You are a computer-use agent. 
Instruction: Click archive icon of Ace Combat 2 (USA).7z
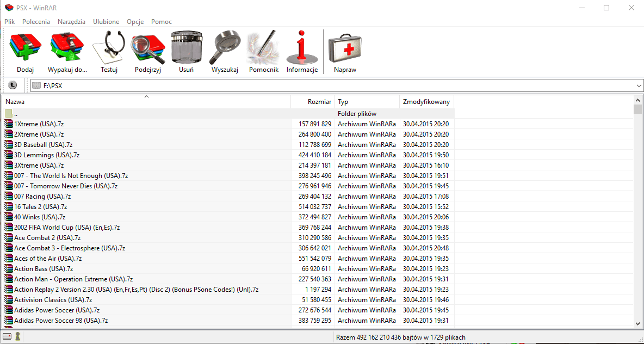click(9, 237)
